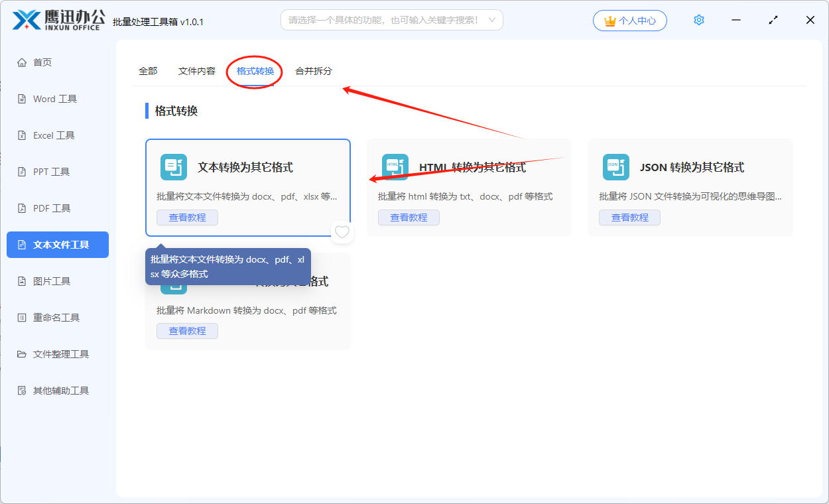Click the Excel 工具 file icon

pyautogui.click(x=21, y=135)
